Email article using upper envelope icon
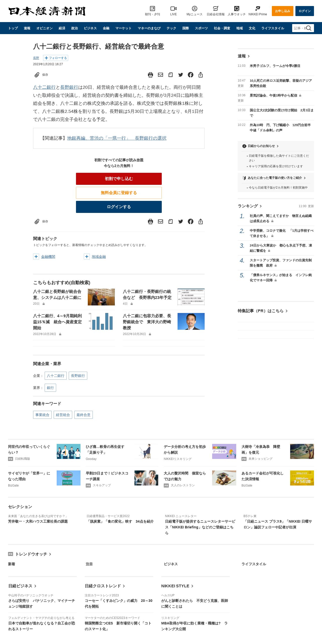Image resolution: width=322 pixels, height=644 pixels. coord(160,75)
